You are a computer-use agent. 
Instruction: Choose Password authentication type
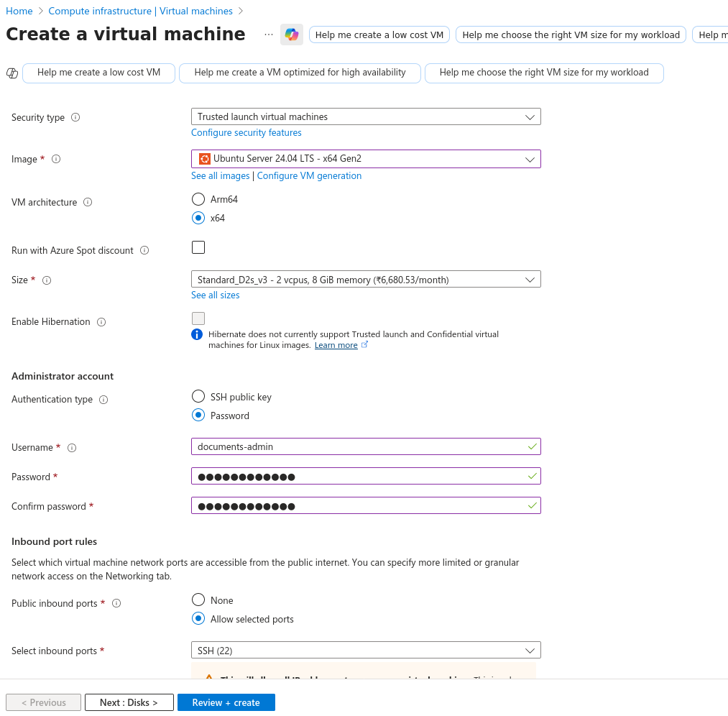[x=198, y=415]
